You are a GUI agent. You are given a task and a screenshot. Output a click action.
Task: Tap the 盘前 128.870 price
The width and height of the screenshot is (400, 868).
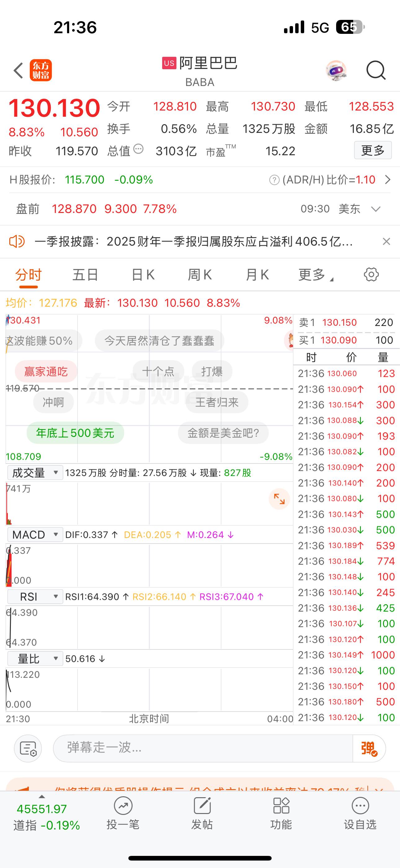pyautogui.click(x=74, y=209)
